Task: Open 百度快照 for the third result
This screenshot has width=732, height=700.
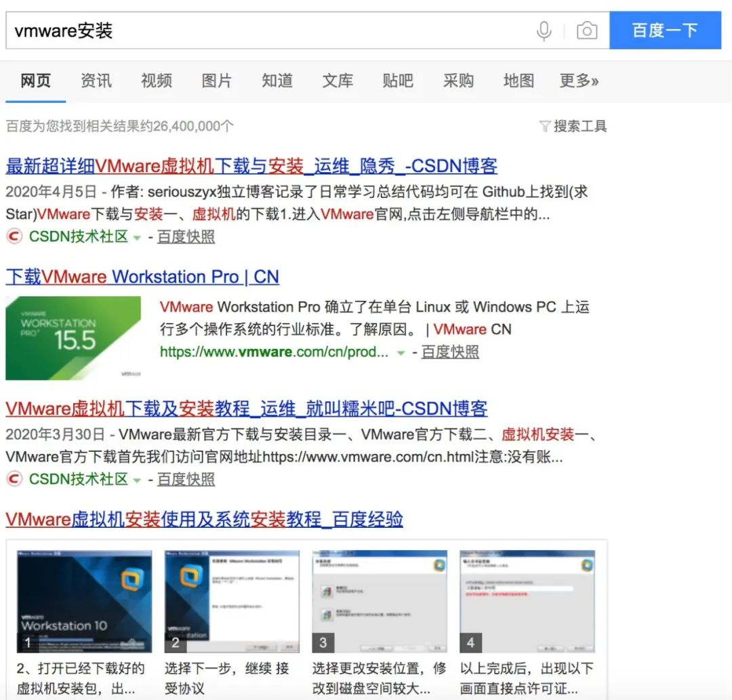Action: (x=186, y=479)
